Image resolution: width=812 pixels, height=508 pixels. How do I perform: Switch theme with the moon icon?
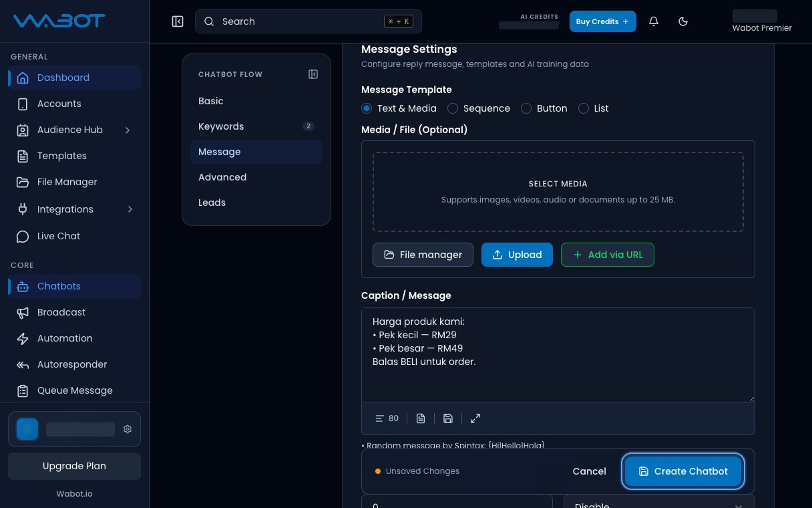(x=683, y=21)
